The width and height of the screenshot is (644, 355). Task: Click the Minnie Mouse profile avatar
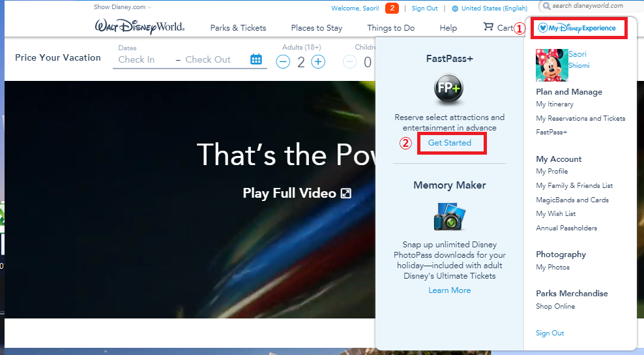point(551,65)
